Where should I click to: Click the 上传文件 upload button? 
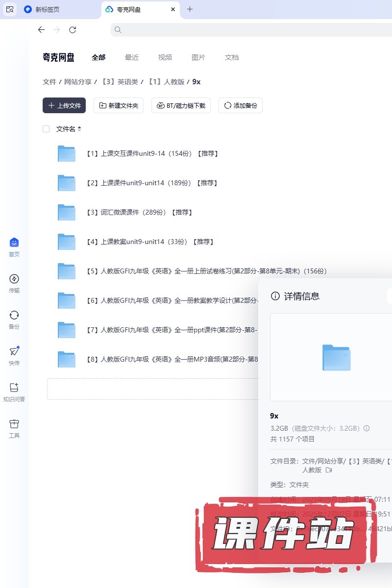click(64, 105)
